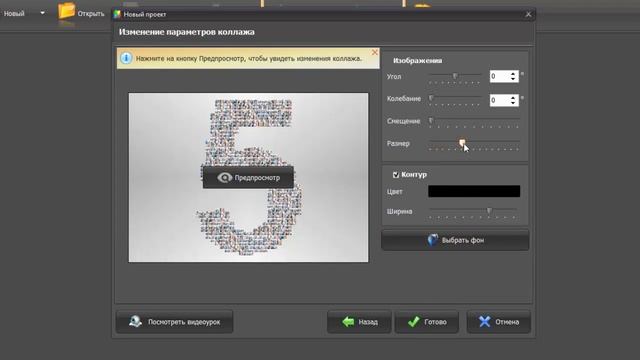Click the Размер slider handle
Viewport: 640px width, 360px height.
[x=462, y=143]
